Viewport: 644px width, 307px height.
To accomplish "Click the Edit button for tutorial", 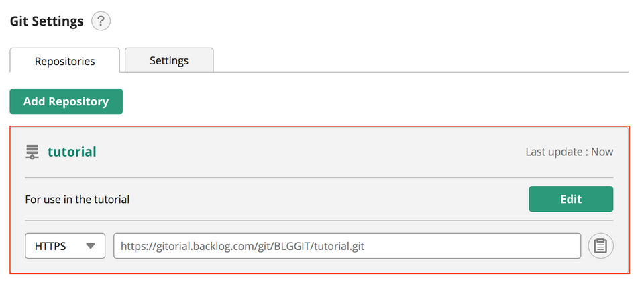I will pyautogui.click(x=570, y=199).
